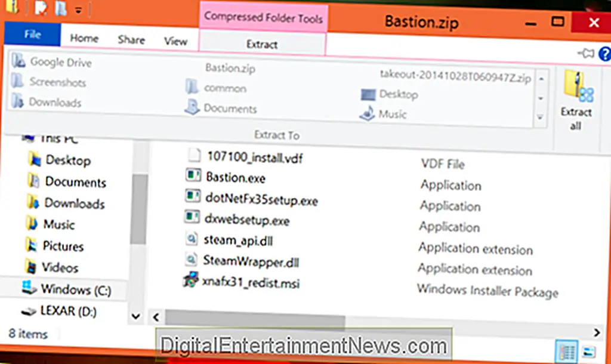
Task: Click the Desktop extract destination icon
Action: (368, 94)
